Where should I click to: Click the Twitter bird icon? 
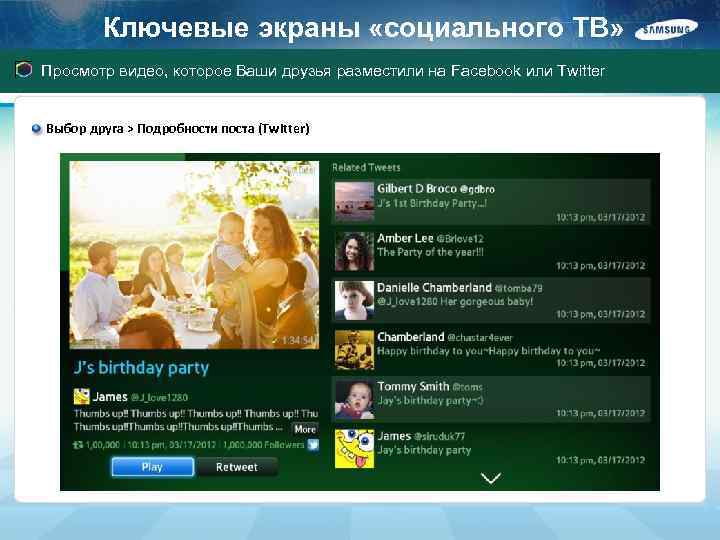click(x=313, y=444)
